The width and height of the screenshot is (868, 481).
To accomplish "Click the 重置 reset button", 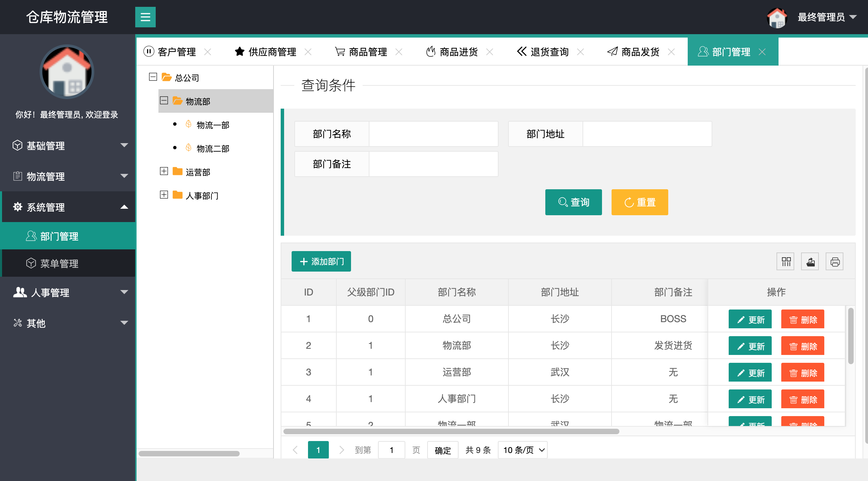I will coord(640,202).
